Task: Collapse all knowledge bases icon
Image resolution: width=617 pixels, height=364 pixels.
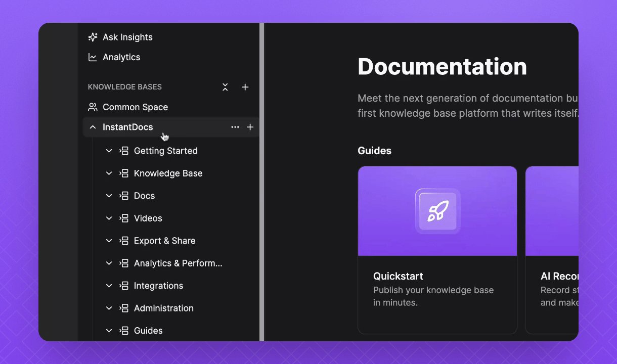Action: tap(225, 87)
